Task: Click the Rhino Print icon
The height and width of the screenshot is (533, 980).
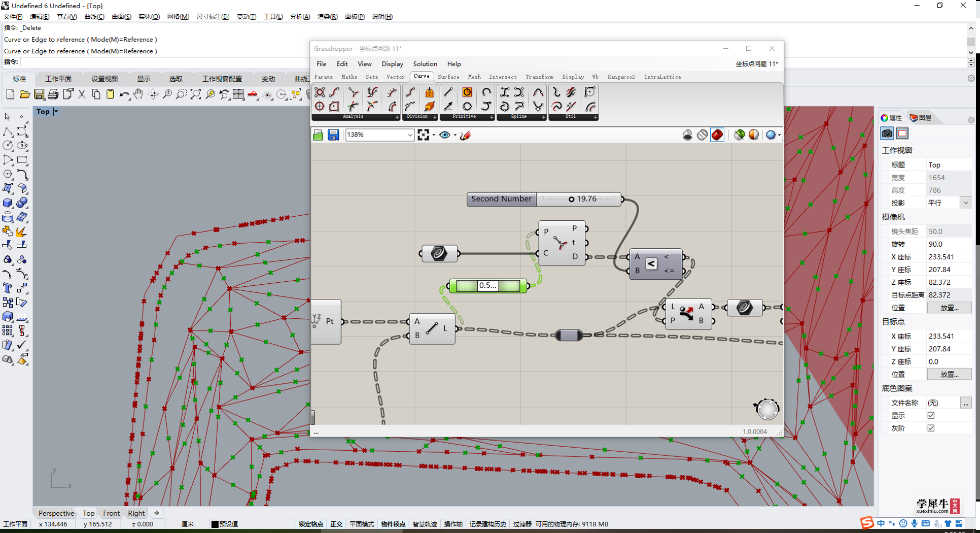Action: 53,94
